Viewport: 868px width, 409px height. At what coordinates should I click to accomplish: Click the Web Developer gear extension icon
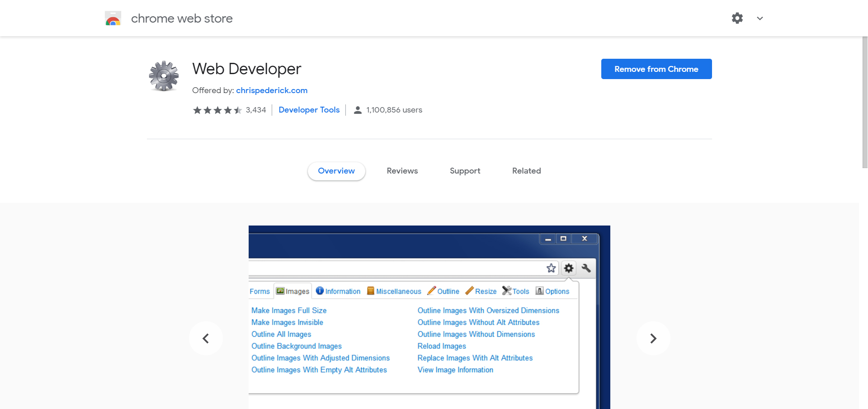tap(164, 76)
